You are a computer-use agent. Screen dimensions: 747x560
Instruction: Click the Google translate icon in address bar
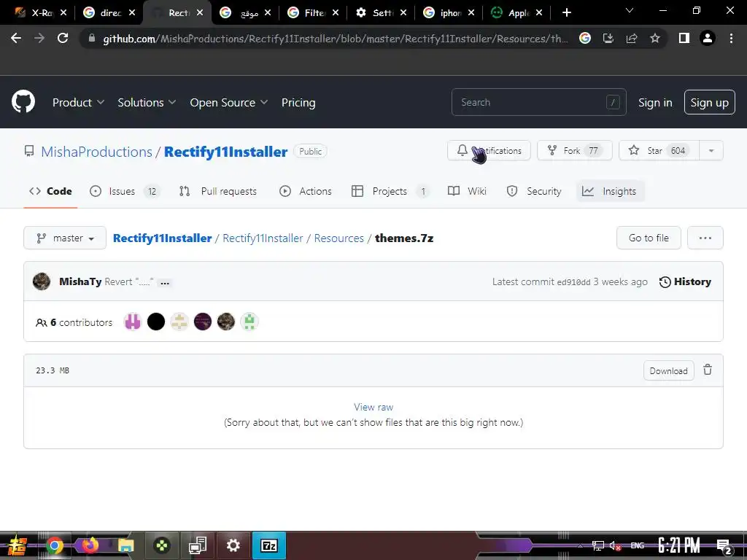(x=585, y=38)
